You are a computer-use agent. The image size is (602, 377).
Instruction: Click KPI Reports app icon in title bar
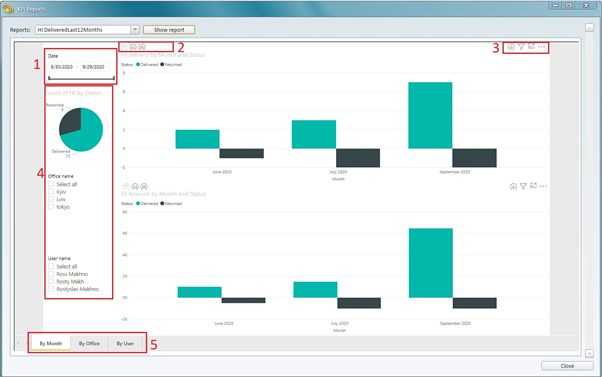click(8, 8)
